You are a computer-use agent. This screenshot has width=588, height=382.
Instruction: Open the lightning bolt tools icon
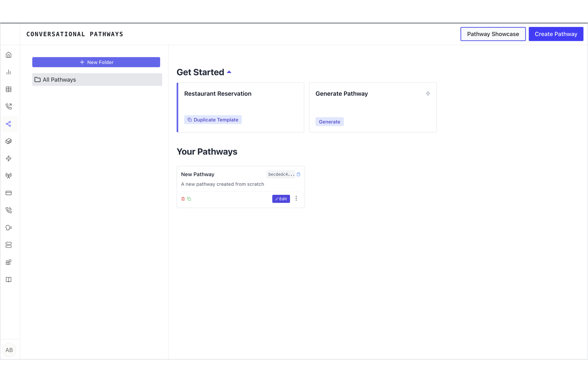pos(9,158)
